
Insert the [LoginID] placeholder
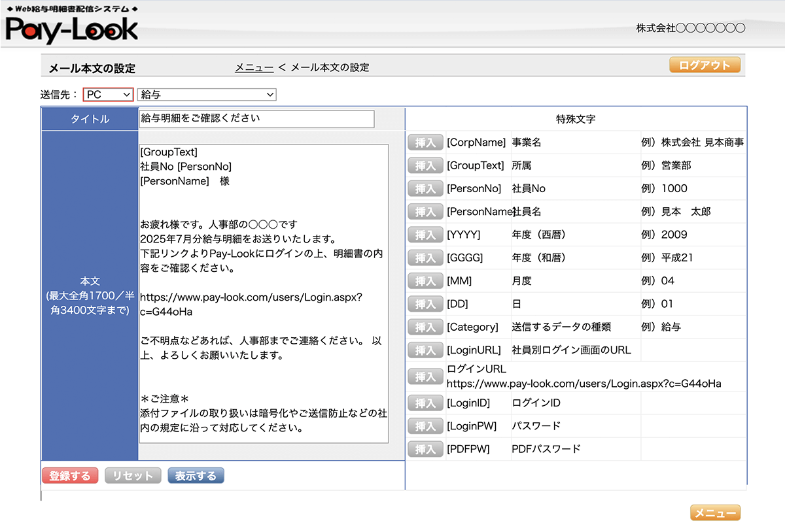425,403
